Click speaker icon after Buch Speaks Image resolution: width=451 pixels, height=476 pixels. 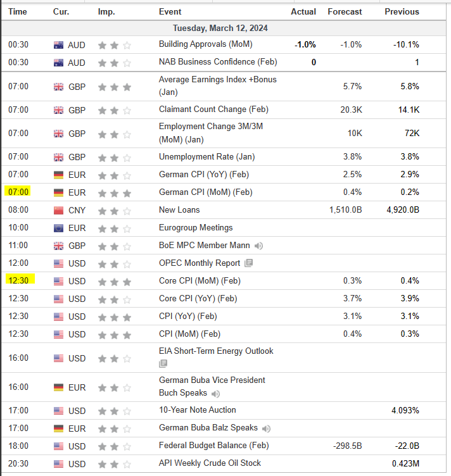pos(216,393)
